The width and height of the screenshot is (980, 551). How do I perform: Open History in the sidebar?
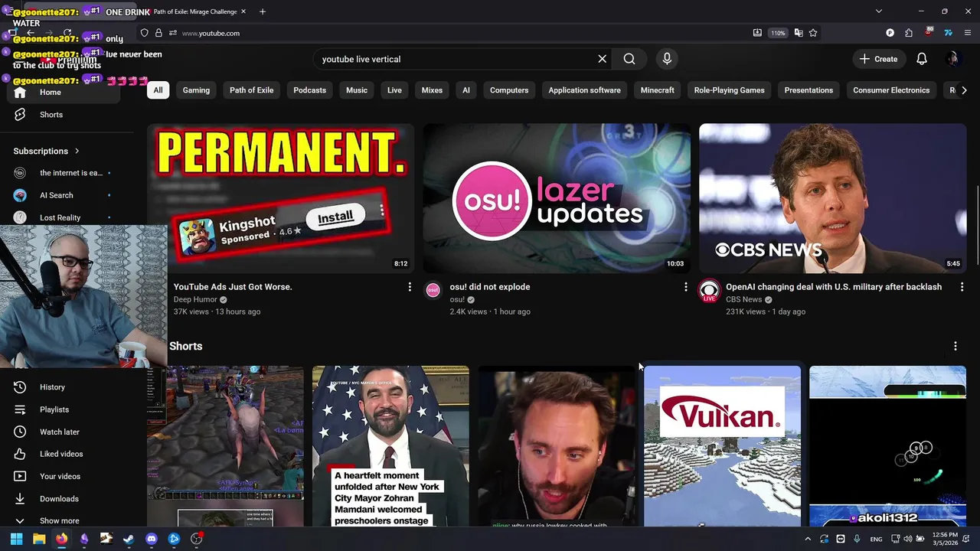pos(64,387)
